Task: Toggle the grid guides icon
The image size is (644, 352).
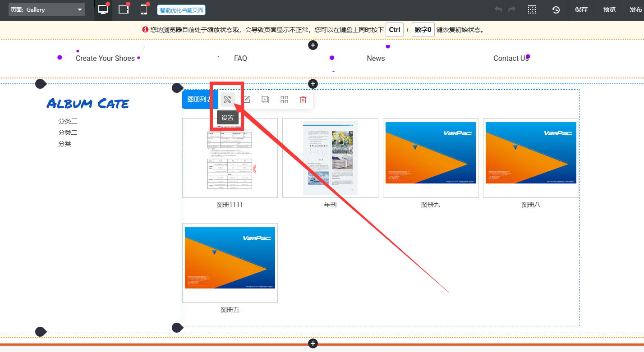Action: coord(532,10)
